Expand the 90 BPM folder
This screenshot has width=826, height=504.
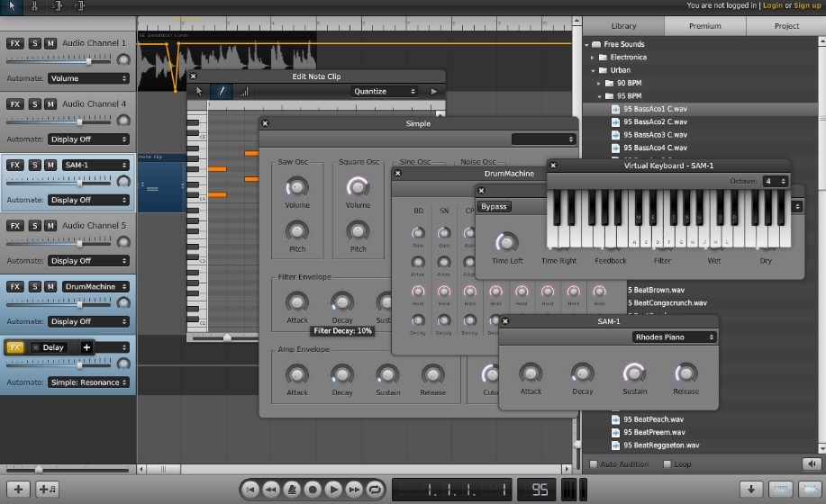[x=598, y=83]
